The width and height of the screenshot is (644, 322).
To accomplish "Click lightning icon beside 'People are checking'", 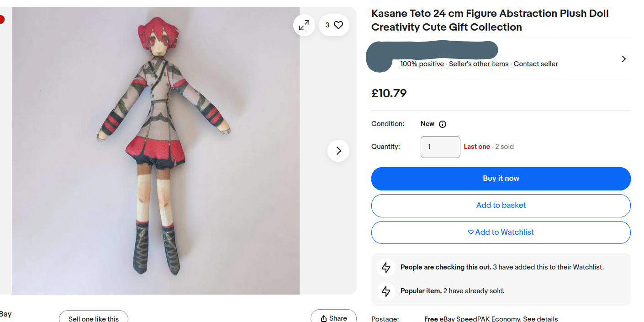I will (x=386, y=267).
